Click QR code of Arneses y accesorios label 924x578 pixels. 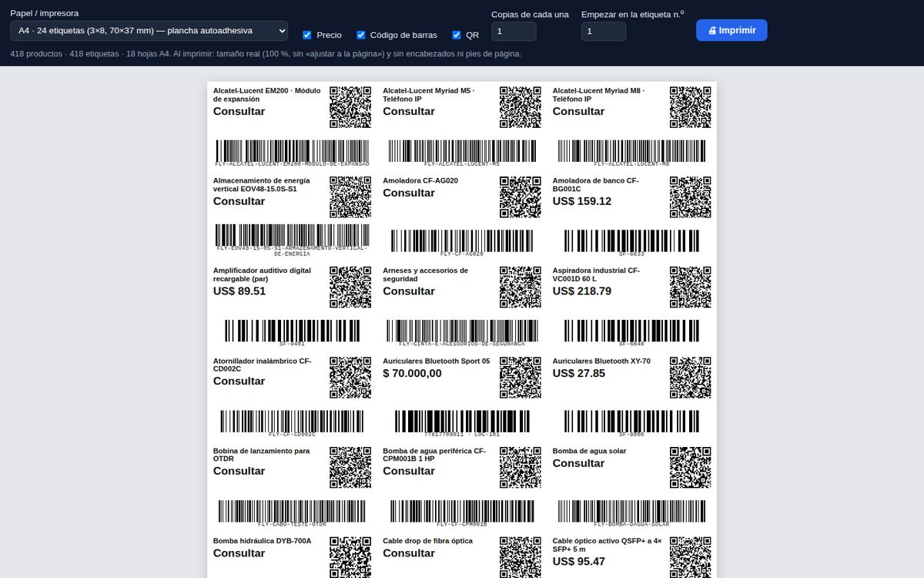coord(521,287)
